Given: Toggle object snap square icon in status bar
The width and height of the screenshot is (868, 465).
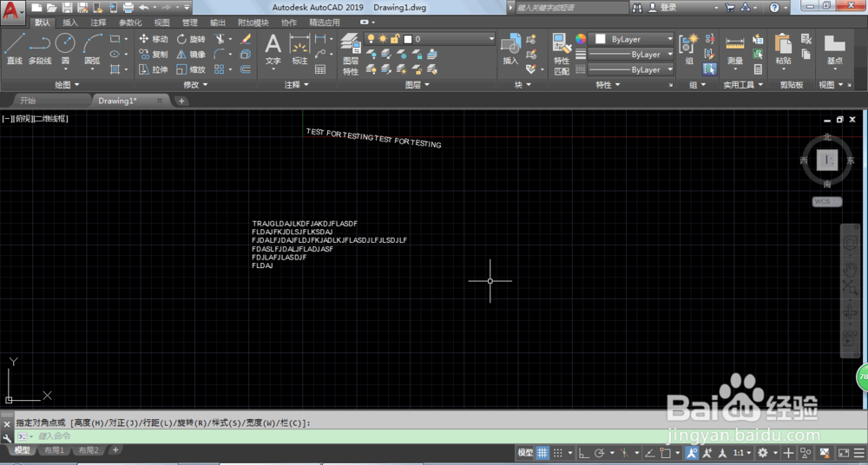Looking at the screenshot, I should (666, 452).
